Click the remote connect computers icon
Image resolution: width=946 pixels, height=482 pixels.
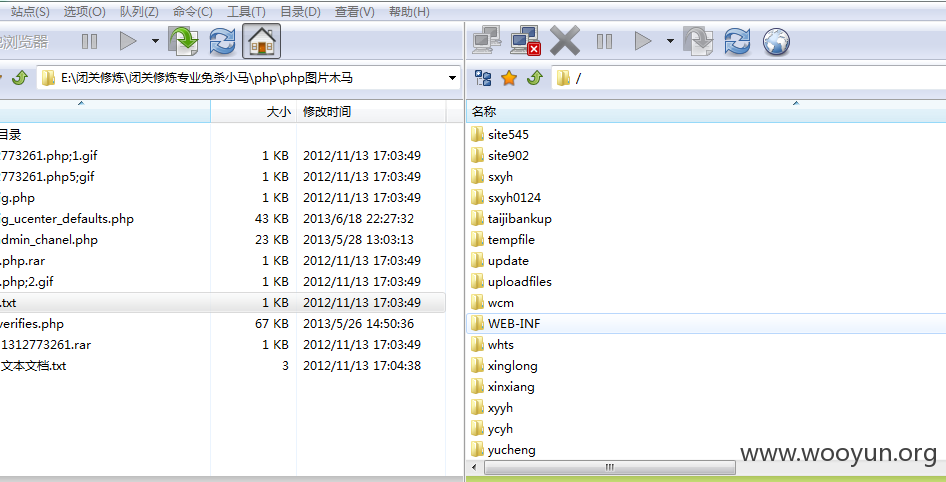486,42
